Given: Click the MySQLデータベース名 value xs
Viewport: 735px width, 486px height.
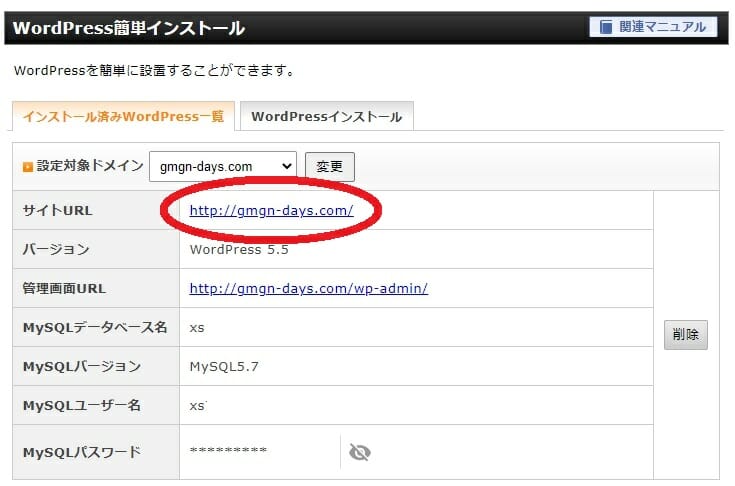Looking at the screenshot, I should point(197,328).
